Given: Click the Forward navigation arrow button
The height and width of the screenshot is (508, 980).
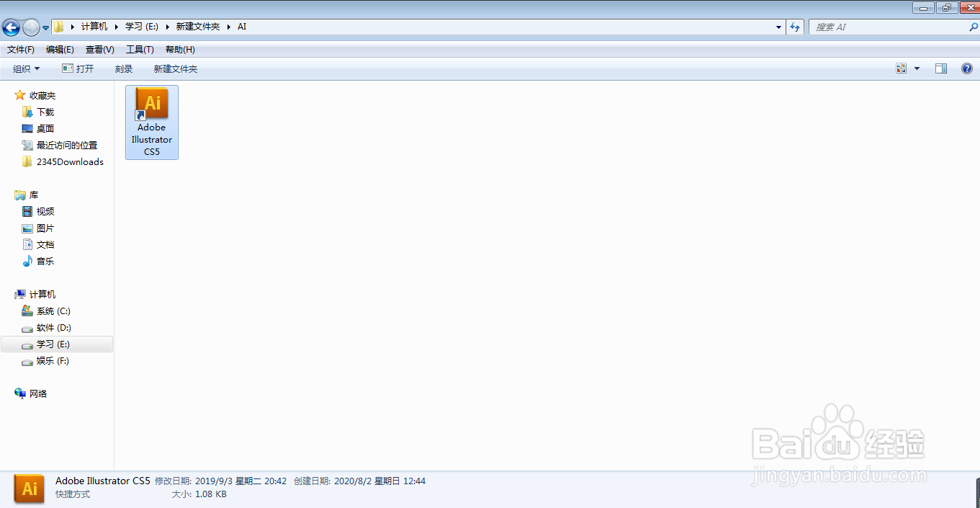Looking at the screenshot, I should click(x=31, y=27).
